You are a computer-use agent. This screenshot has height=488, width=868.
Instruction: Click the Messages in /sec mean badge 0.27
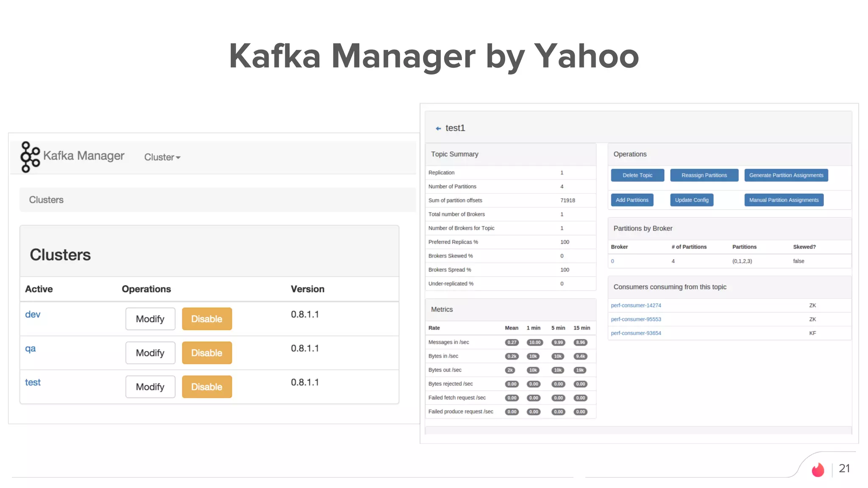point(512,342)
